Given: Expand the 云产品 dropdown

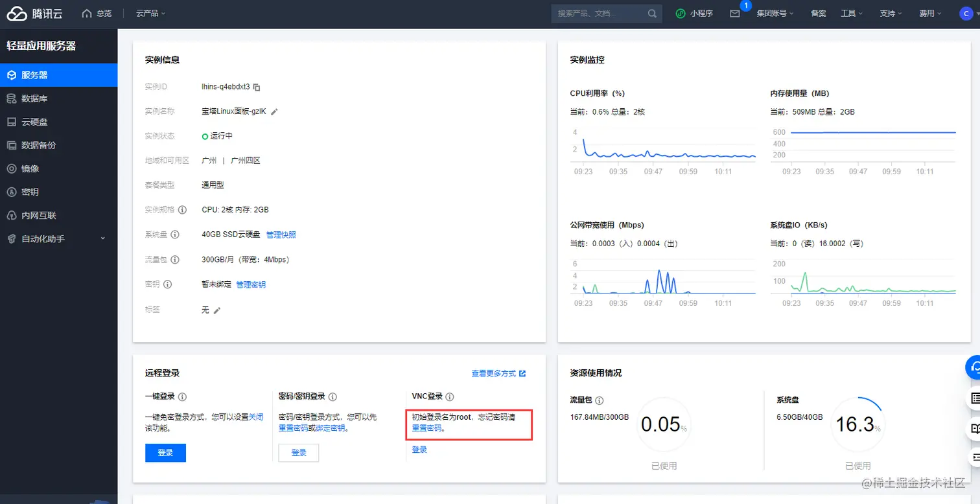Looking at the screenshot, I should pyautogui.click(x=150, y=13).
